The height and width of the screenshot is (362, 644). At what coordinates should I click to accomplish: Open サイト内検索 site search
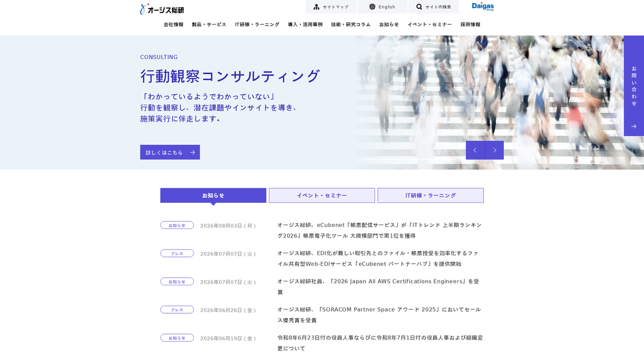(434, 7)
